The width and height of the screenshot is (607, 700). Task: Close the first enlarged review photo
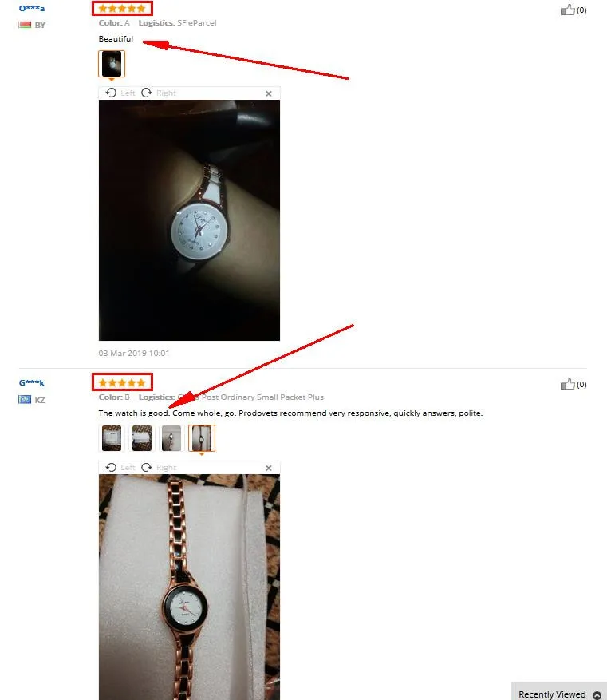tap(269, 93)
